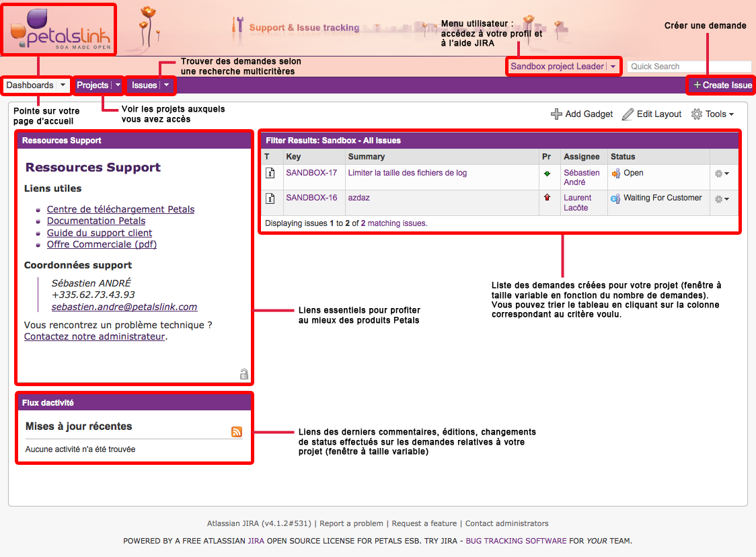756x557 pixels.
Task: Click the issue type icon for SANDBOX-17
Action: tap(270, 173)
